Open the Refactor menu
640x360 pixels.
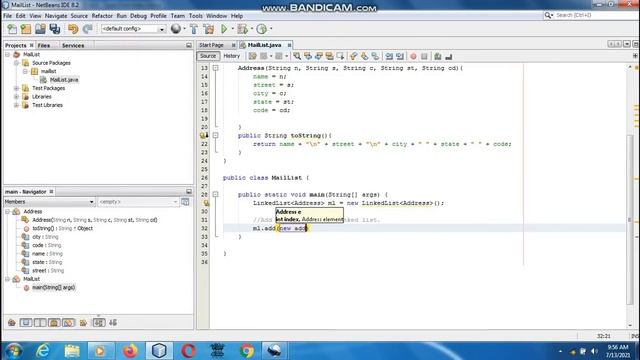click(x=102, y=16)
